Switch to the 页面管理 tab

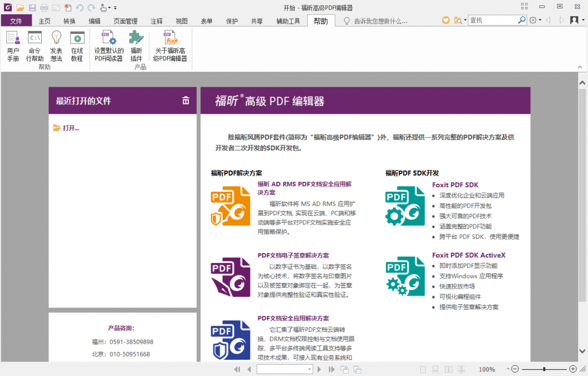point(126,21)
